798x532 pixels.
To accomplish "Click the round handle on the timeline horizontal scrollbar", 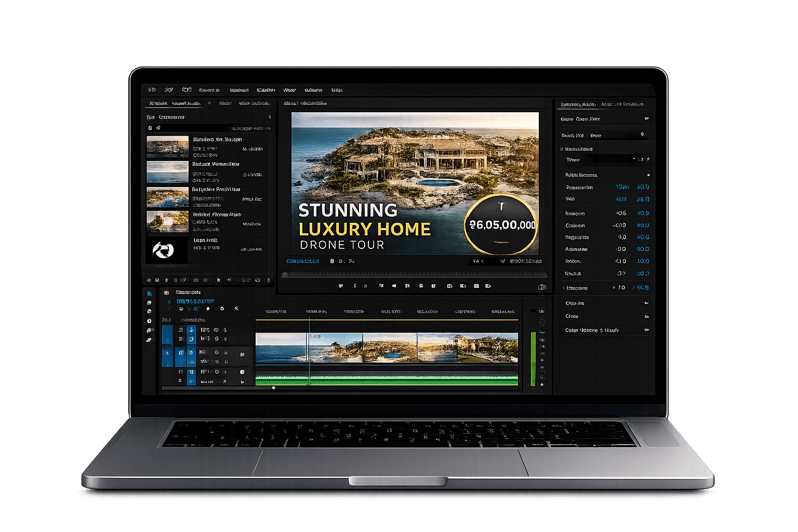I will 274,388.
